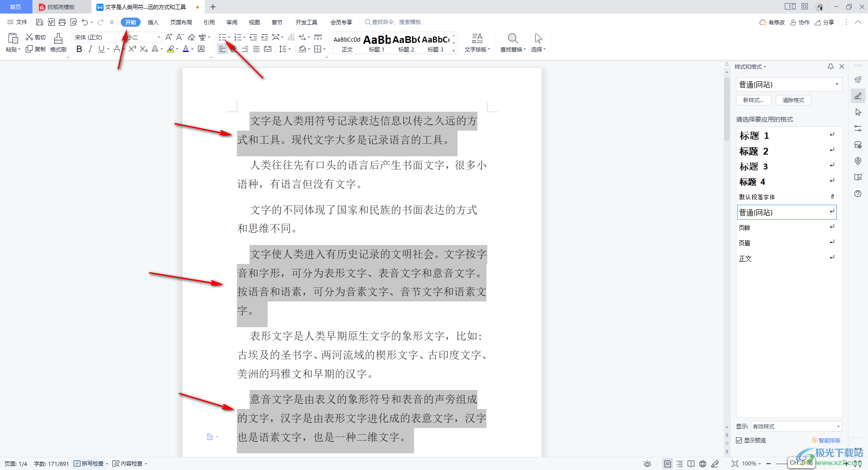The image size is (868, 470).
Task: Click the Help question mark sidebar icon
Action: (858, 193)
